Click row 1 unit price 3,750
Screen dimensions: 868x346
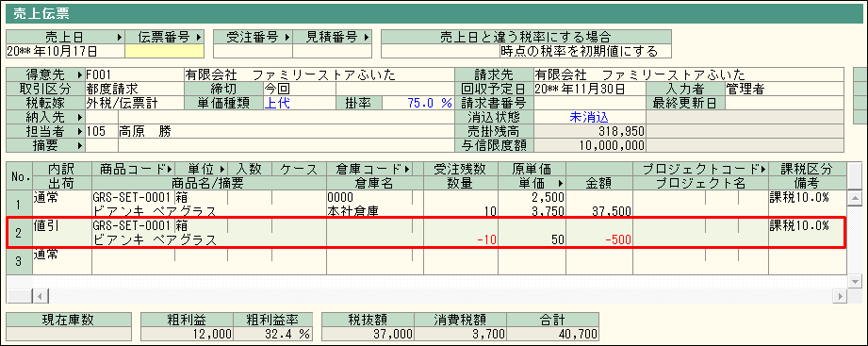pos(532,211)
